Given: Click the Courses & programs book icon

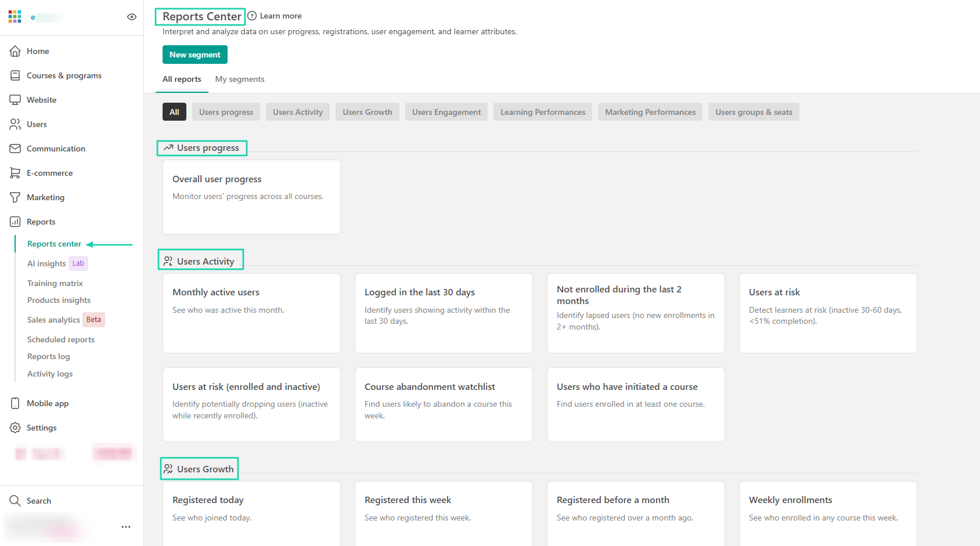Looking at the screenshot, I should [x=15, y=75].
